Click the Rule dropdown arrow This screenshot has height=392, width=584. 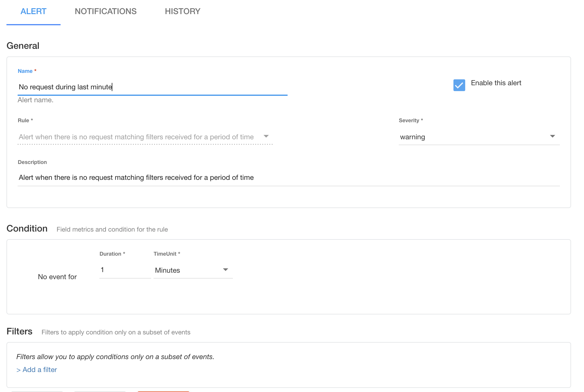(x=266, y=136)
